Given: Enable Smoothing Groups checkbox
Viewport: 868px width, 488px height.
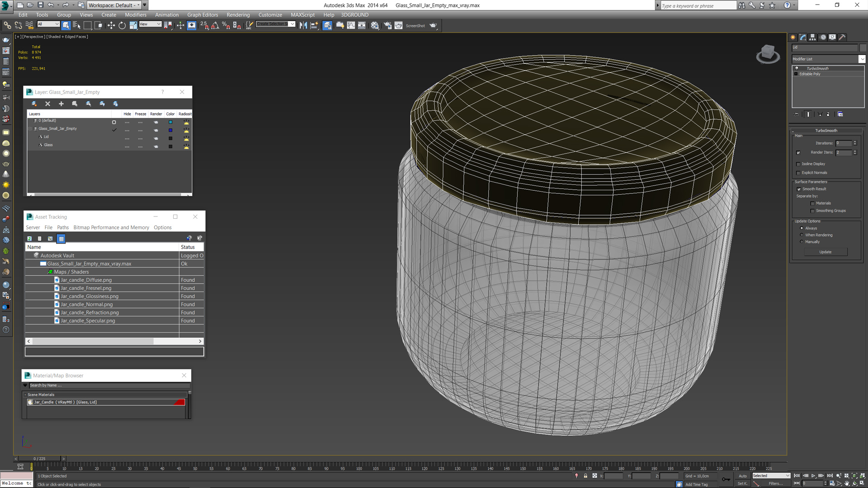Looking at the screenshot, I should coord(812,211).
